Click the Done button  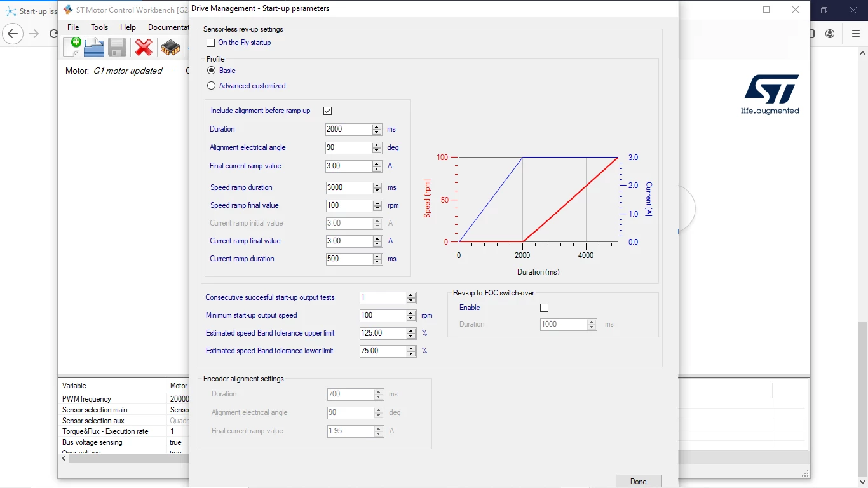[639, 481]
